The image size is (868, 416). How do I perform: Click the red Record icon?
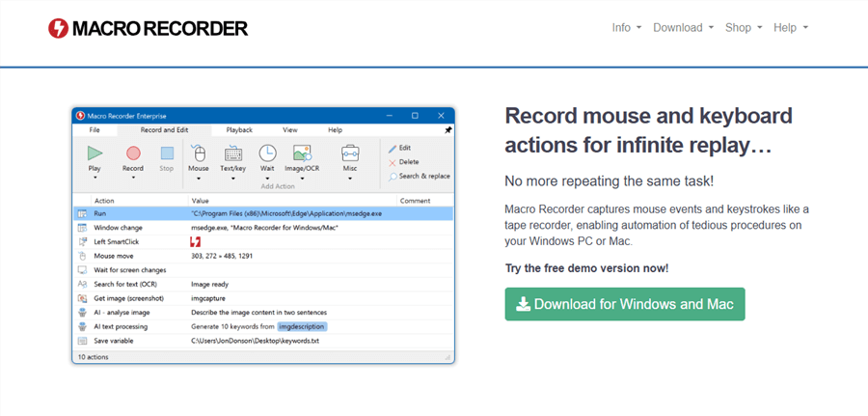click(x=133, y=153)
